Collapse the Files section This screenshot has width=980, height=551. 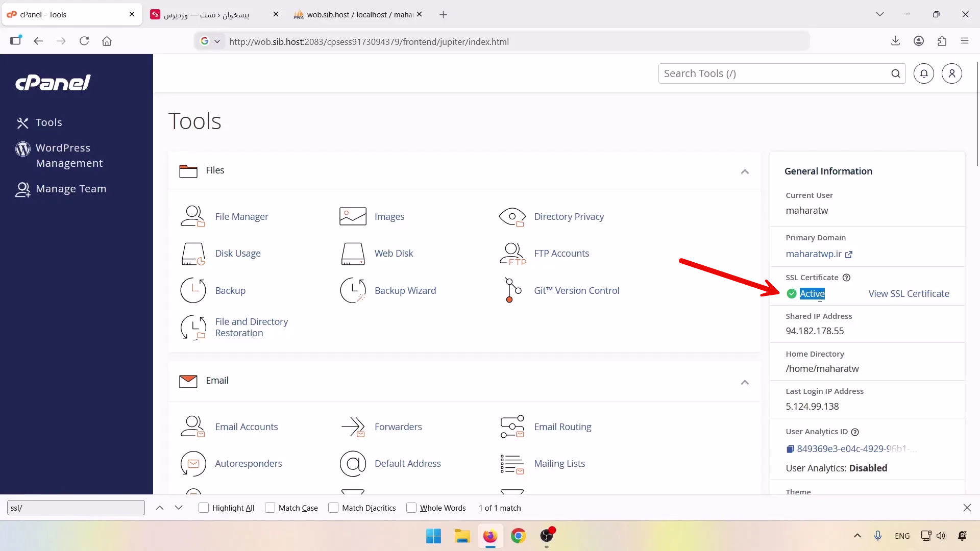745,171
